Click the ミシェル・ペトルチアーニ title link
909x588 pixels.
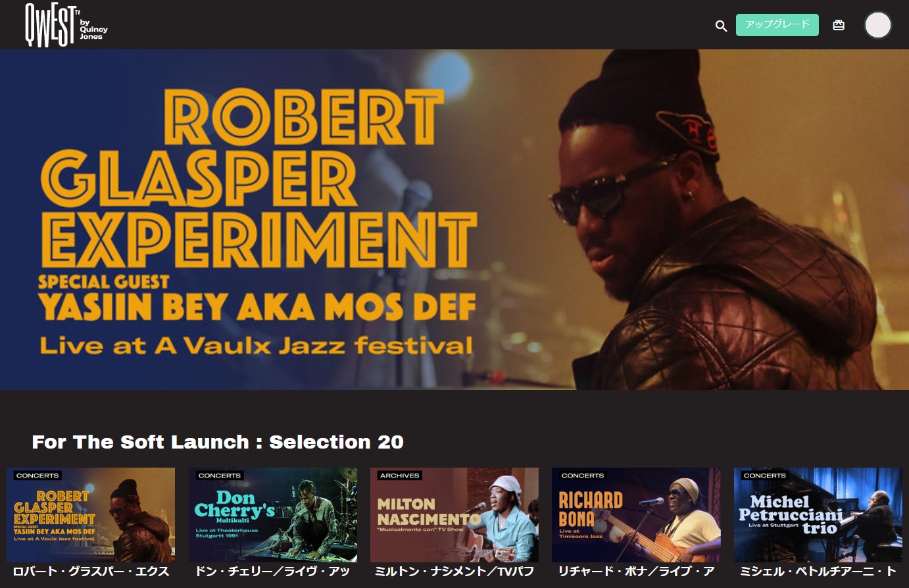pyautogui.click(x=818, y=572)
